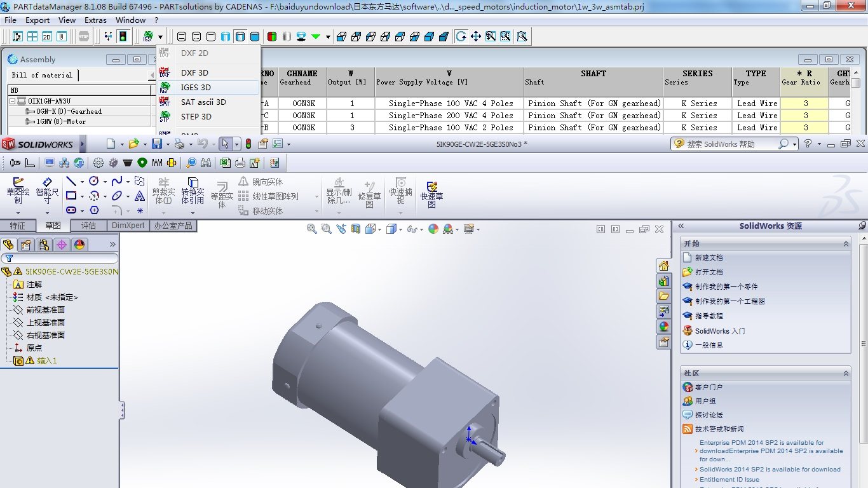Select the circle sketch tool
Screen dimensions: 868x488
94,182
